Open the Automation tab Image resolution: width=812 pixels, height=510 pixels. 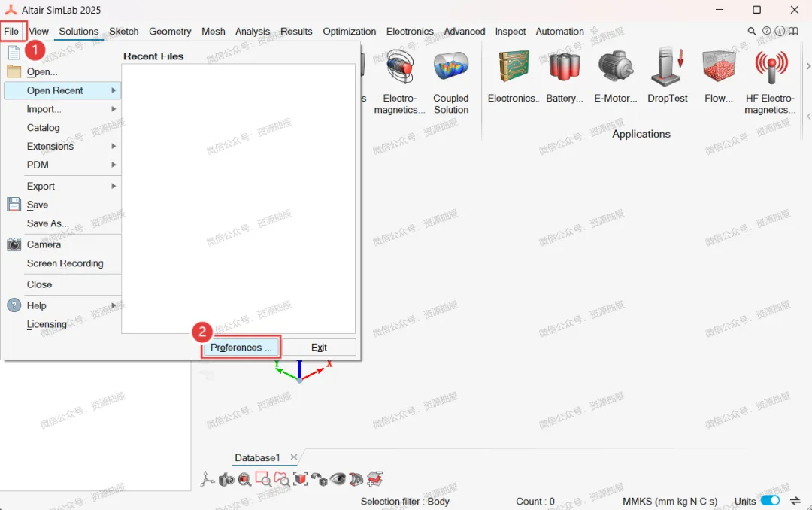click(560, 31)
